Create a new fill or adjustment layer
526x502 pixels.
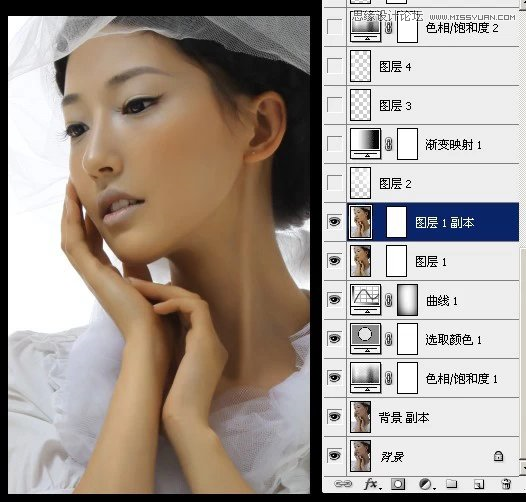(x=426, y=484)
